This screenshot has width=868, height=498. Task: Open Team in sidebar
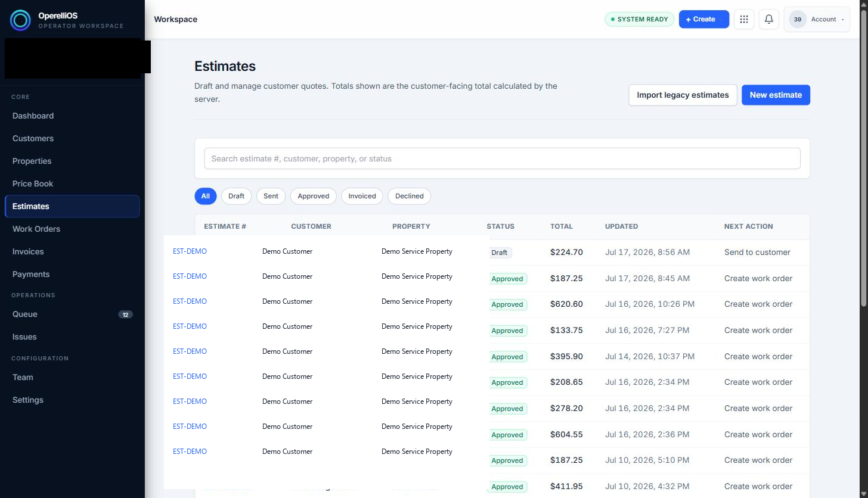tap(72, 377)
